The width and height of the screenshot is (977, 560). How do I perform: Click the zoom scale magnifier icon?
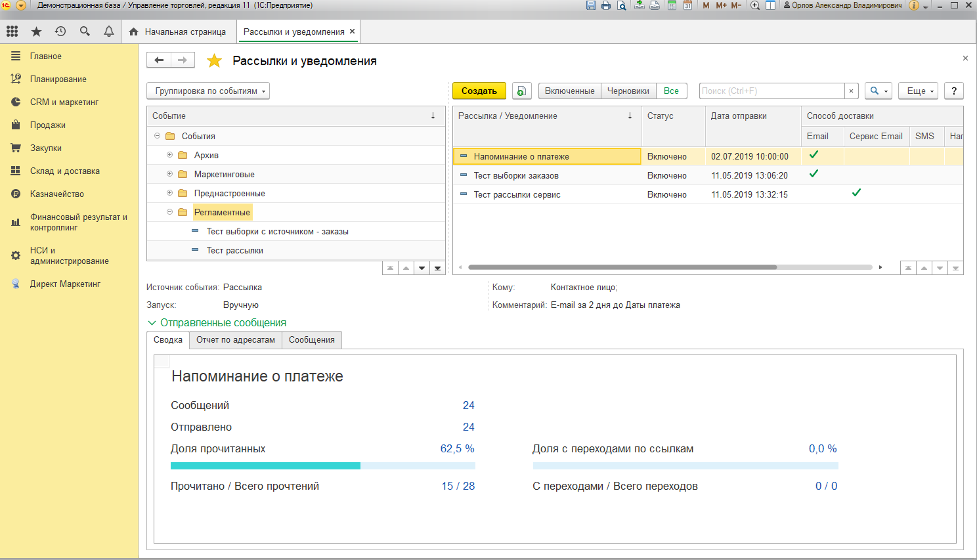(755, 5)
